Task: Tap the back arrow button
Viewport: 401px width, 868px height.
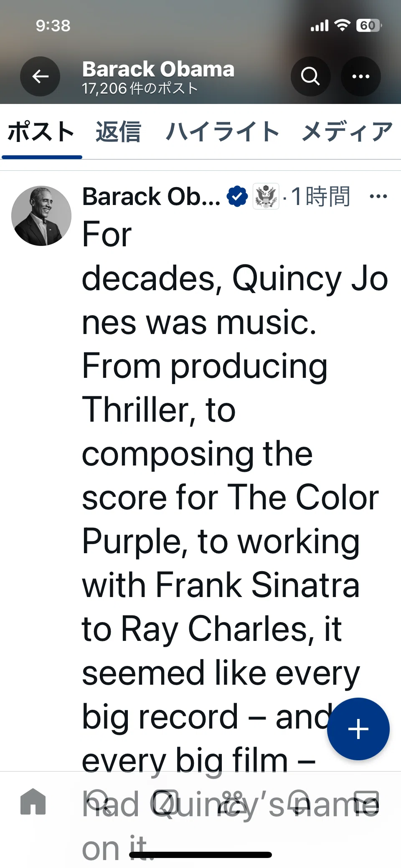Action: click(40, 76)
